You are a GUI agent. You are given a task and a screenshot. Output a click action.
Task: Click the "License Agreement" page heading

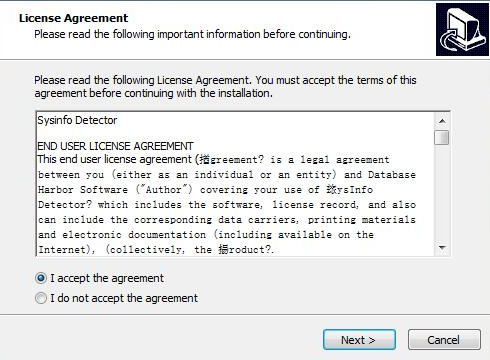pos(73,18)
